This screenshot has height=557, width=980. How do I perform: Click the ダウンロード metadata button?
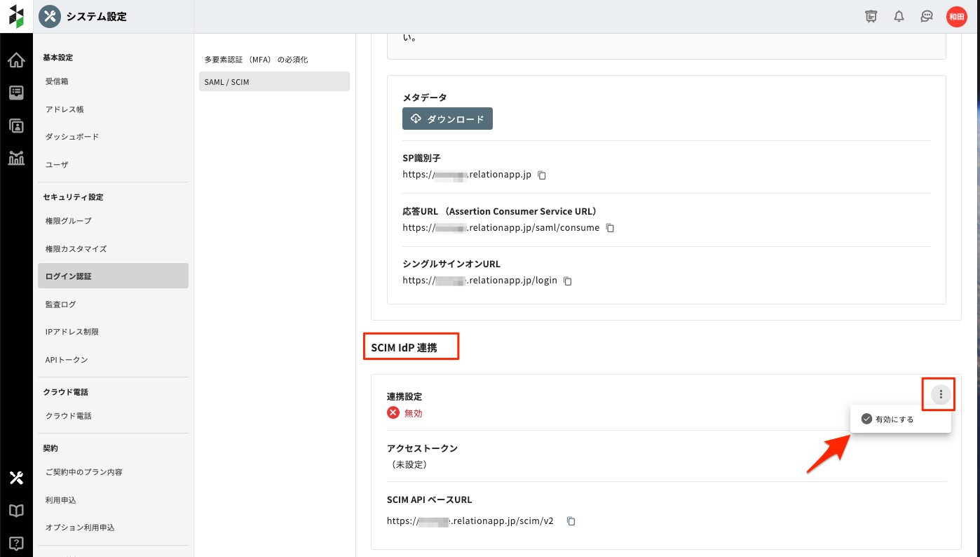447,119
